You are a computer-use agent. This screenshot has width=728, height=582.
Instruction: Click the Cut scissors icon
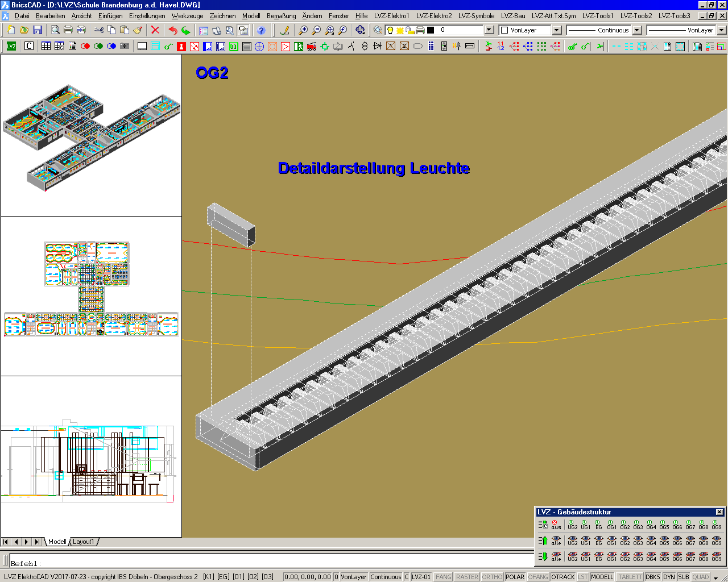pyautogui.click(x=99, y=30)
